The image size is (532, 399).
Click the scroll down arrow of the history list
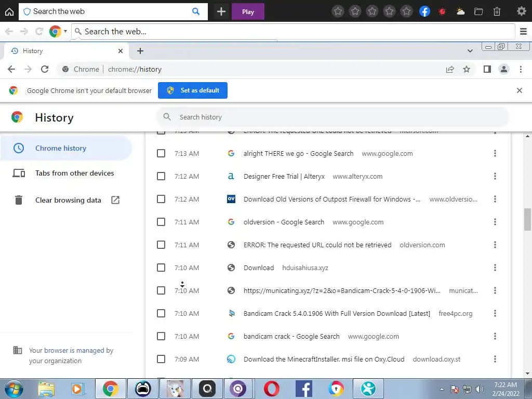pyautogui.click(x=527, y=374)
